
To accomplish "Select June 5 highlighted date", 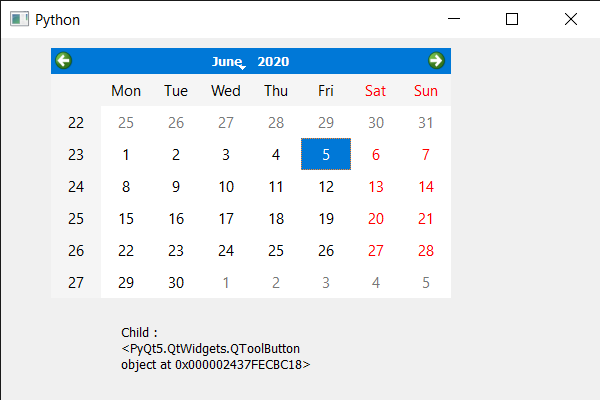I will 326,155.
